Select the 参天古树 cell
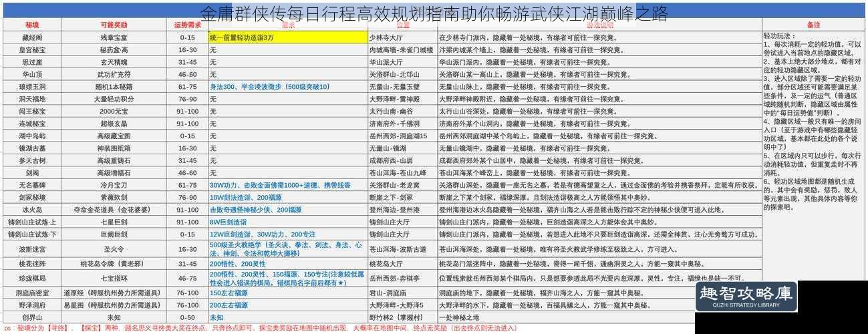 coord(32,160)
